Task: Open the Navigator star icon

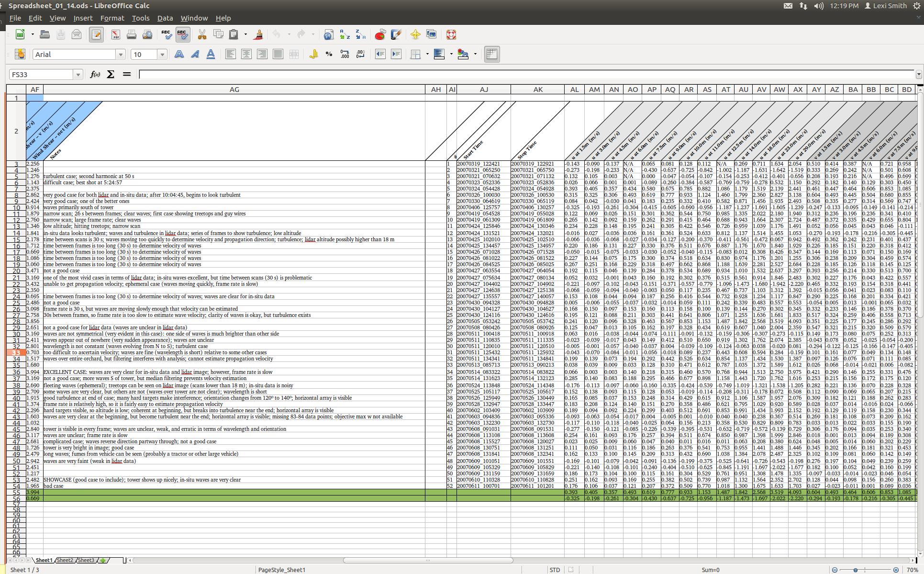Action: click(x=415, y=34)
